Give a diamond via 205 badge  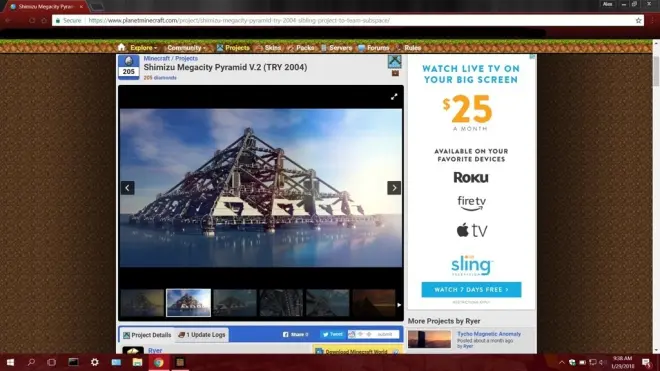129,67
